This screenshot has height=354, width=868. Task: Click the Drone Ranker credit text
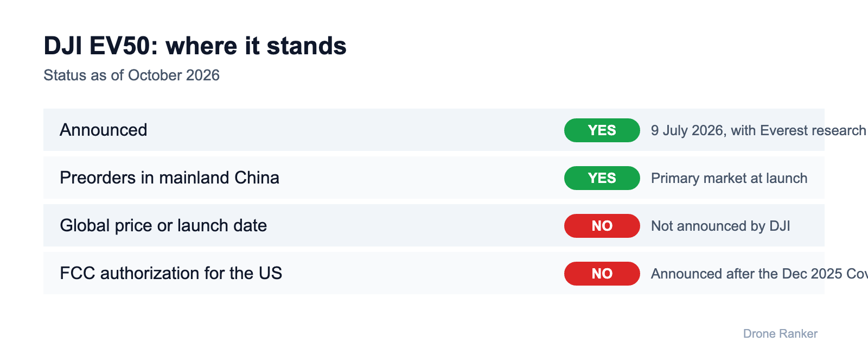pyautogui.click(x=780, y=334)
